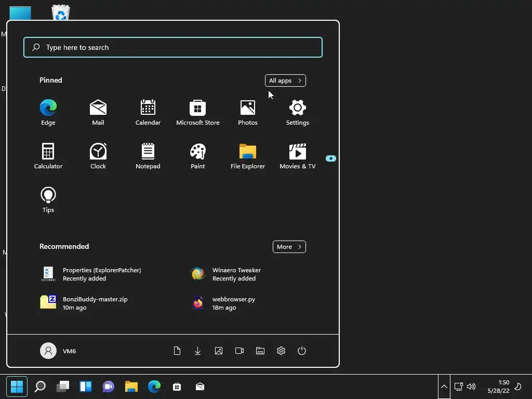Open the taskbar Search magnifier
The height and width of the screenshot is (399, 532).
(x=40, y=387)
